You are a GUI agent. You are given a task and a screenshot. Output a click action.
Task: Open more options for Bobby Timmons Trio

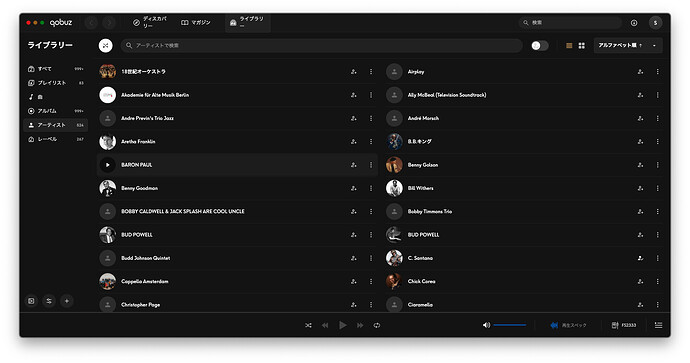click(x=658, y=212)
